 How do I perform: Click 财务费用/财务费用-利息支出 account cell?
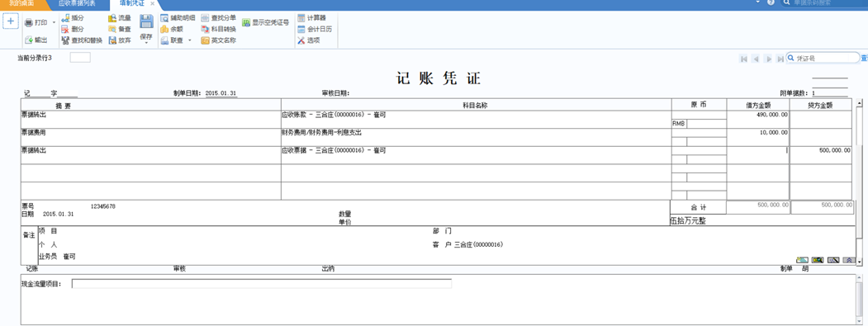coord(476,137)
